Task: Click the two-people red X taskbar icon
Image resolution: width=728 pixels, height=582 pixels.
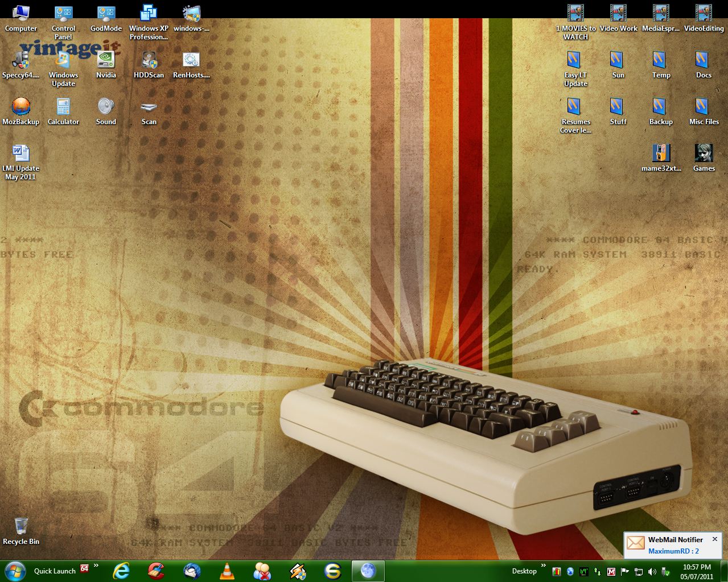Action: pyautogui.click(x=262, y=571)
